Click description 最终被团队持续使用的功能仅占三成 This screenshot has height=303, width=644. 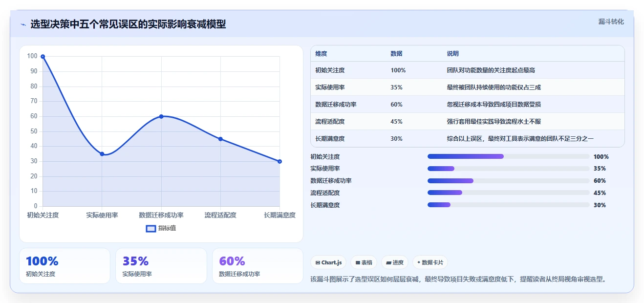494,87
